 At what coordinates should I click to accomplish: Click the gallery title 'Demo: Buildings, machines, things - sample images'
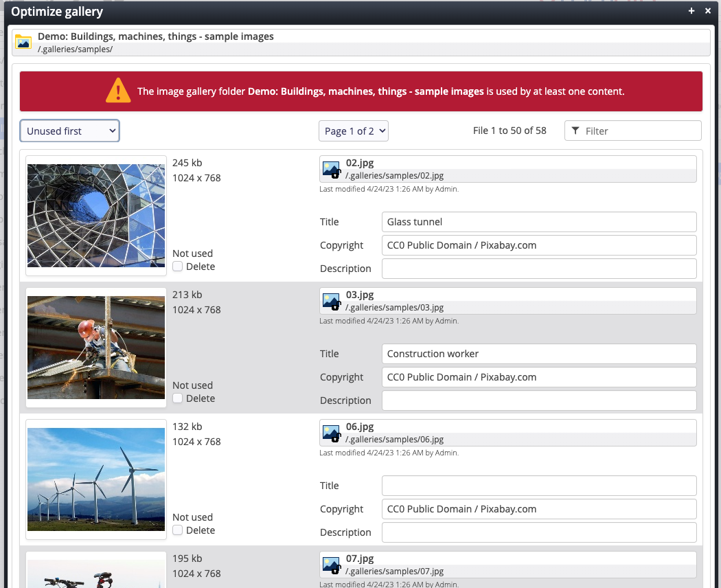click(155, 36)
